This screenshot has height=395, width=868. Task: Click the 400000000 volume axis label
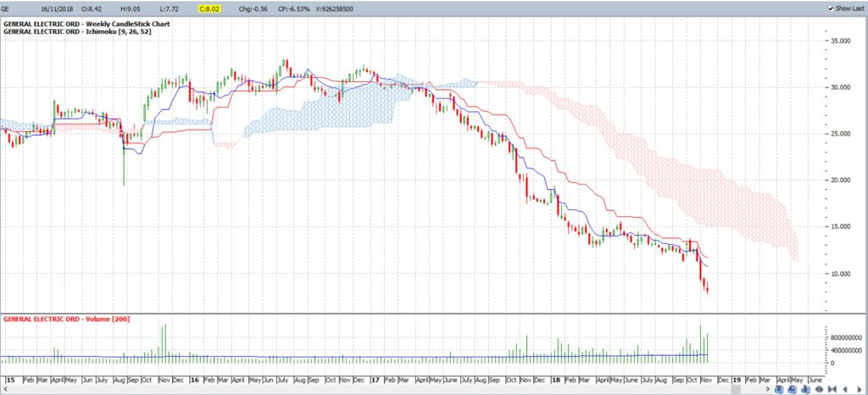click(846, 350)
